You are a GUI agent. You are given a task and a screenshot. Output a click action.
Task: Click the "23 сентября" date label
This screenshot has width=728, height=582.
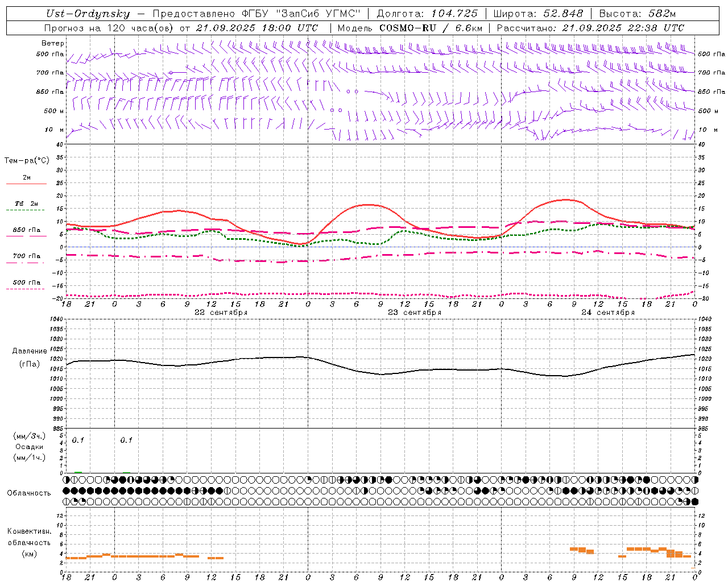pos(415,313)
